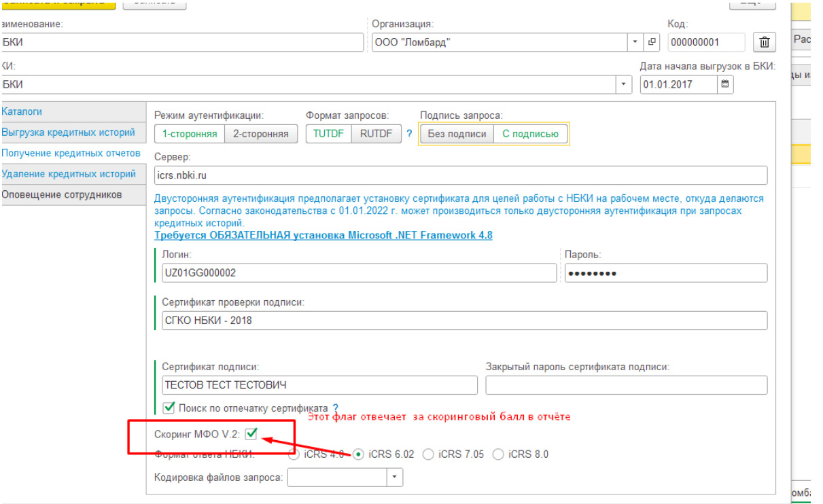Click the trash delete icon near Код
823x504 pixels.
[x=764, y=42]
